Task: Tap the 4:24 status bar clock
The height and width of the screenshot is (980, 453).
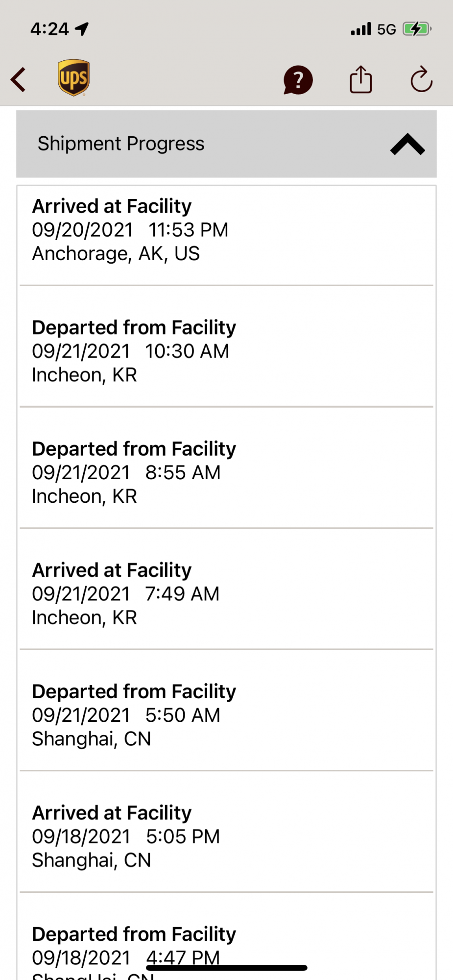Action: pyautogui.click(x=49, y=29)
